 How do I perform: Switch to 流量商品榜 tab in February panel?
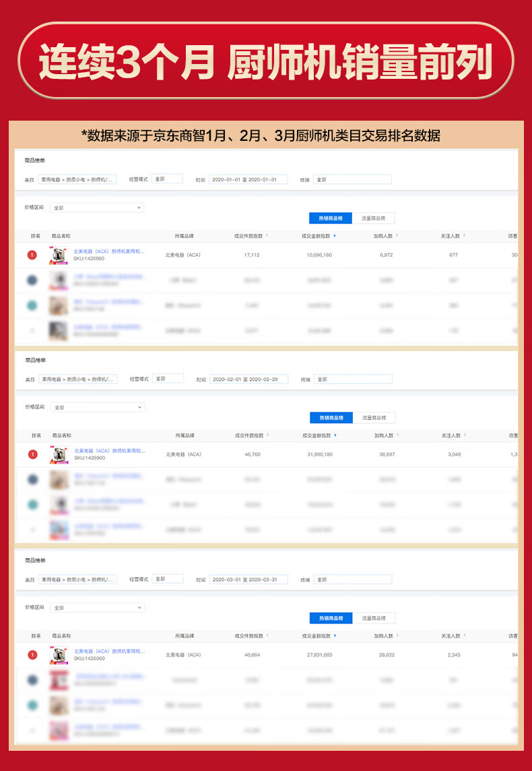(x=374, y=418)
